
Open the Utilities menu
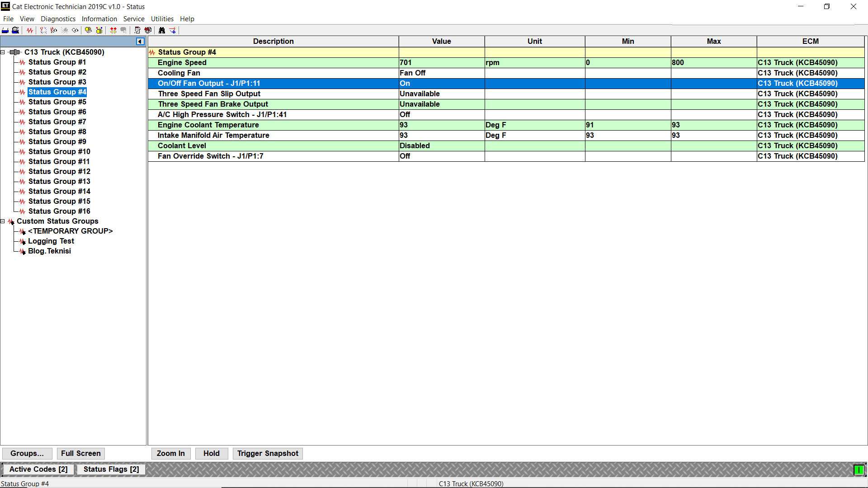click(162, 19)
